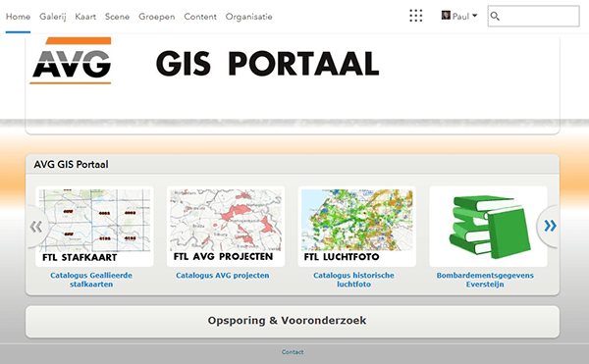This screenshot has width=589, height=364.
Task: Open FTL AVG Projecten thumbnail
Action: coord(226,227)
